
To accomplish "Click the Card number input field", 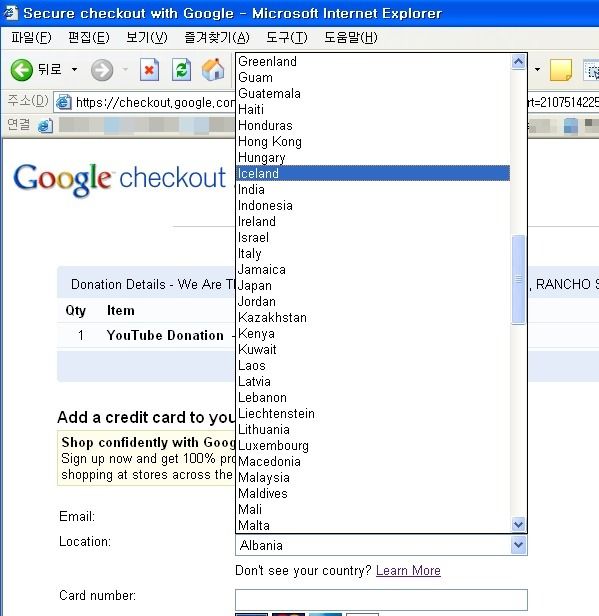I will (381, 600).
